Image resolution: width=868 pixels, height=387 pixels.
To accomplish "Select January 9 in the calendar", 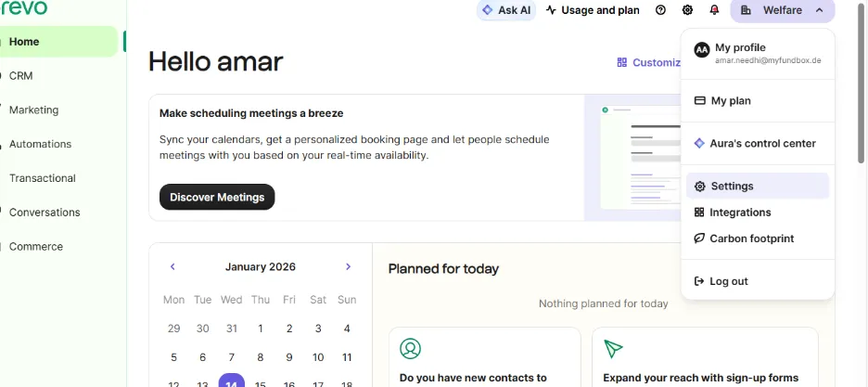I will point(289,357).
